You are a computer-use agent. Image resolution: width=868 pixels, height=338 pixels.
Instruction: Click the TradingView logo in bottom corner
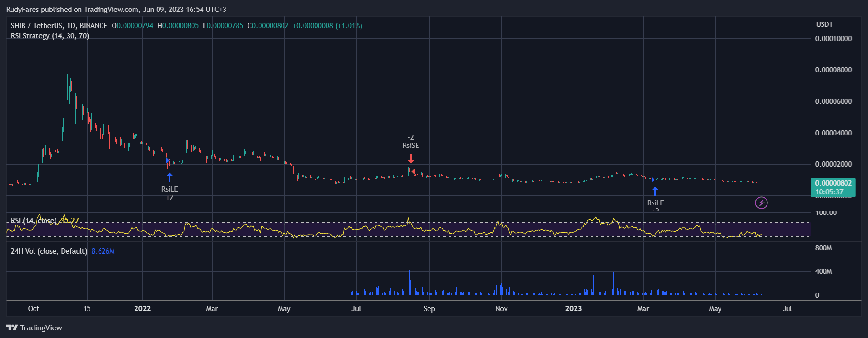34,327
